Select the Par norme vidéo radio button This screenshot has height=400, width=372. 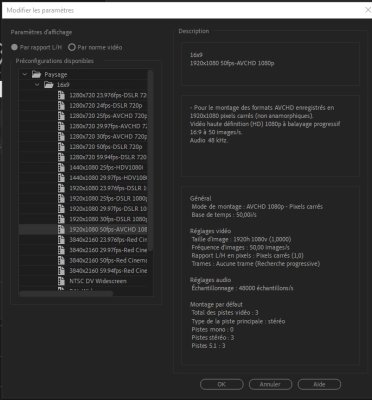[x=72, y=47]
